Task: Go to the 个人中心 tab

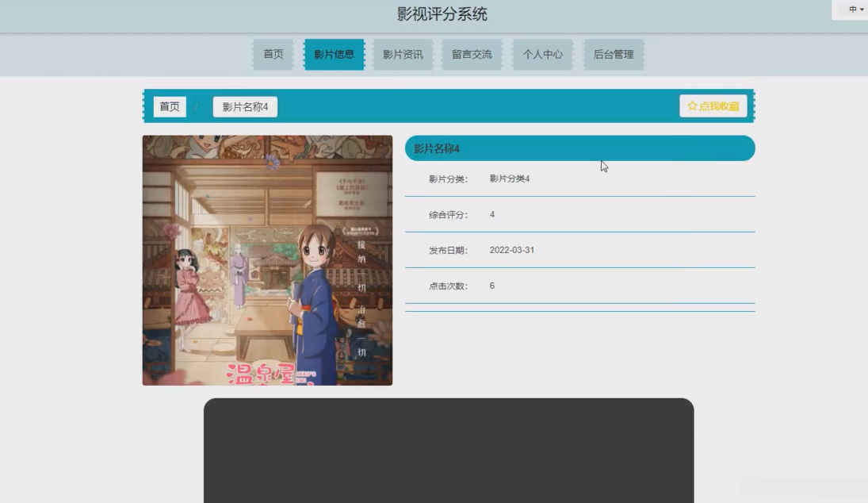Action: coord(542,54)
